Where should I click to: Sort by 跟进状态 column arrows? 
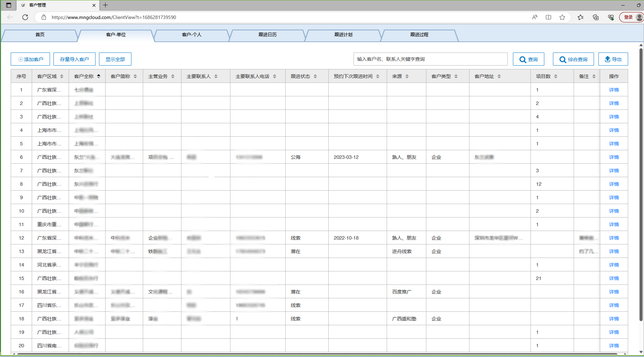[x=315, y=76]
